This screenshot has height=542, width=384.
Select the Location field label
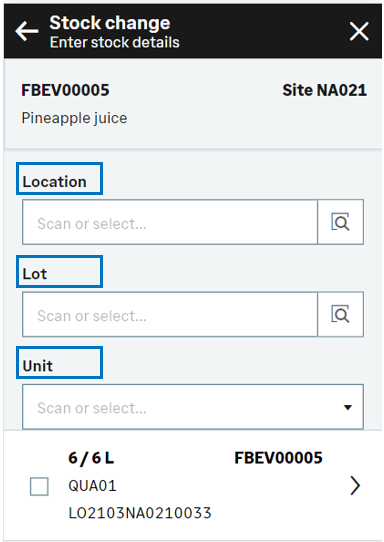coord(55,182)
